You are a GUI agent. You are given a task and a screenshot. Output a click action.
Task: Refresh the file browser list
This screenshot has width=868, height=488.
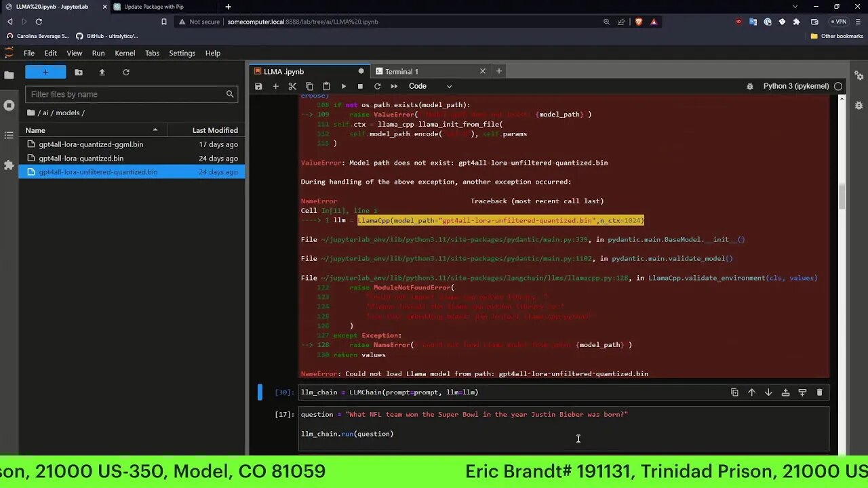(125, 72)
